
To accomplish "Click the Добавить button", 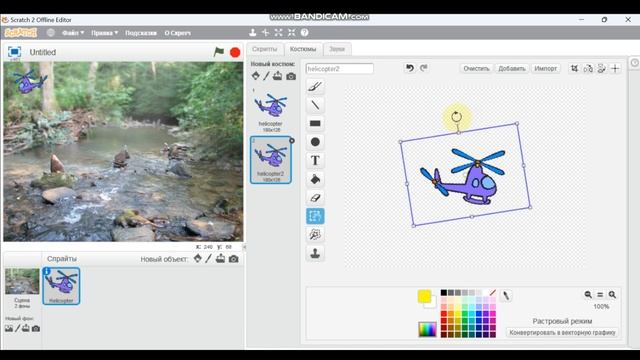I will [512, 68].
